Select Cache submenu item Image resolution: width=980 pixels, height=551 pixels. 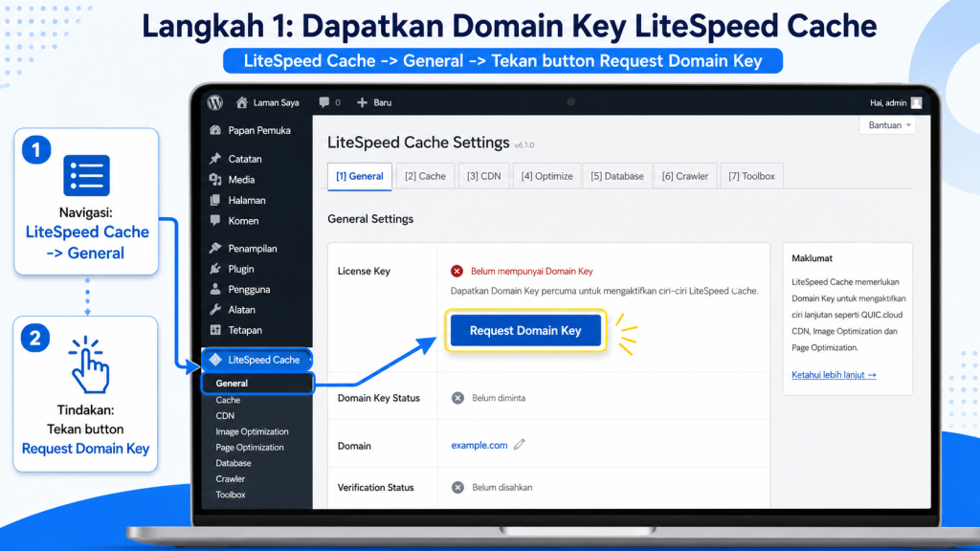228,400
